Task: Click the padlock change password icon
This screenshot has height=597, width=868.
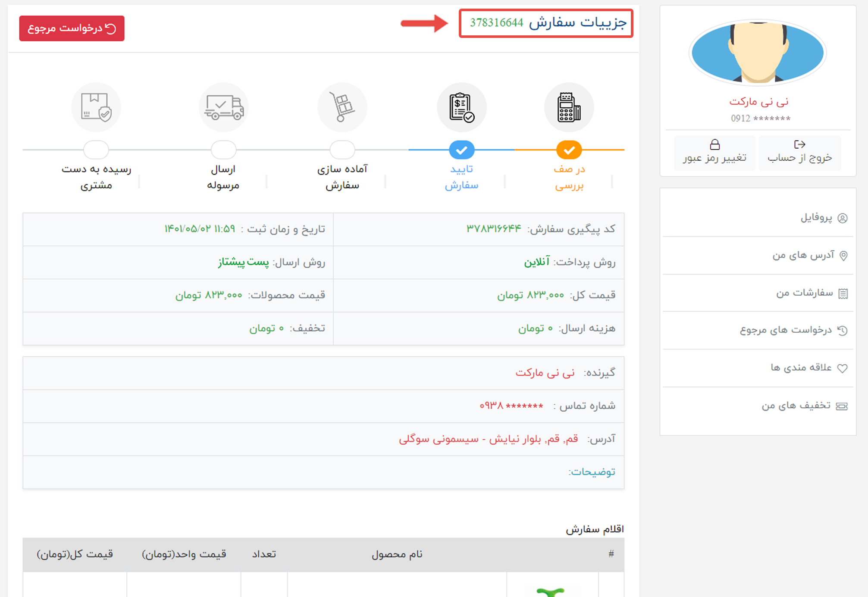Action: (714, 144)
